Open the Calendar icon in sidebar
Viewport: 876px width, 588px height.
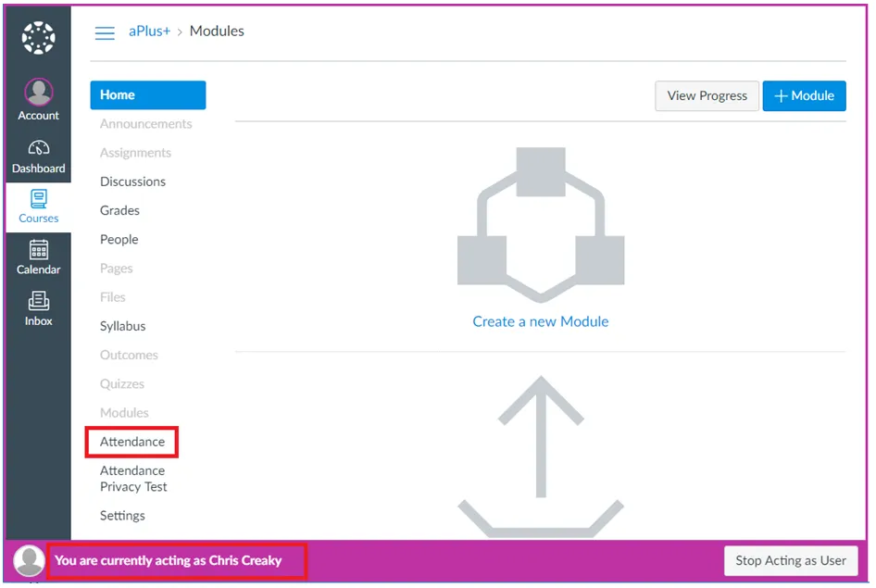[x=39, y=250]
